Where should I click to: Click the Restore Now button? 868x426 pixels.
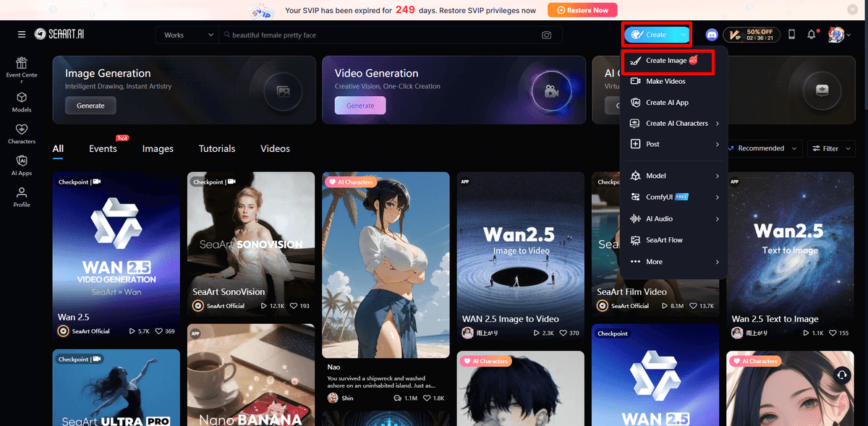click(582, 10)
